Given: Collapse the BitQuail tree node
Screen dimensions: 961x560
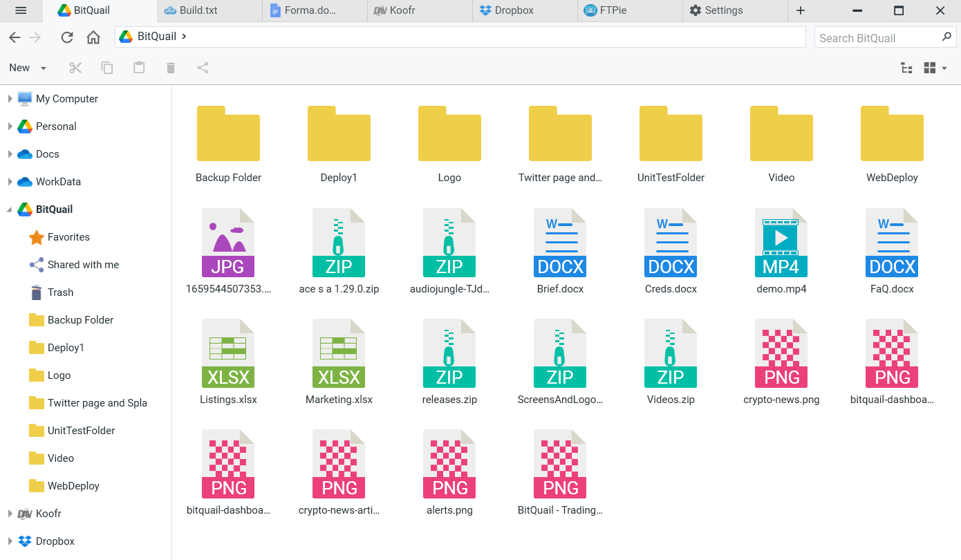Looking at the screenshot, I should click(x=10, y=209).
